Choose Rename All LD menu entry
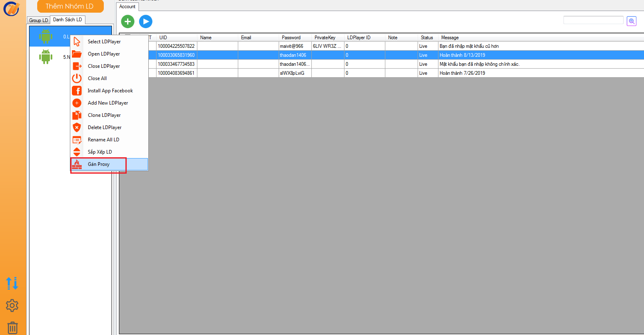This screenshot has width=644, height=335. tap(110, 140)
